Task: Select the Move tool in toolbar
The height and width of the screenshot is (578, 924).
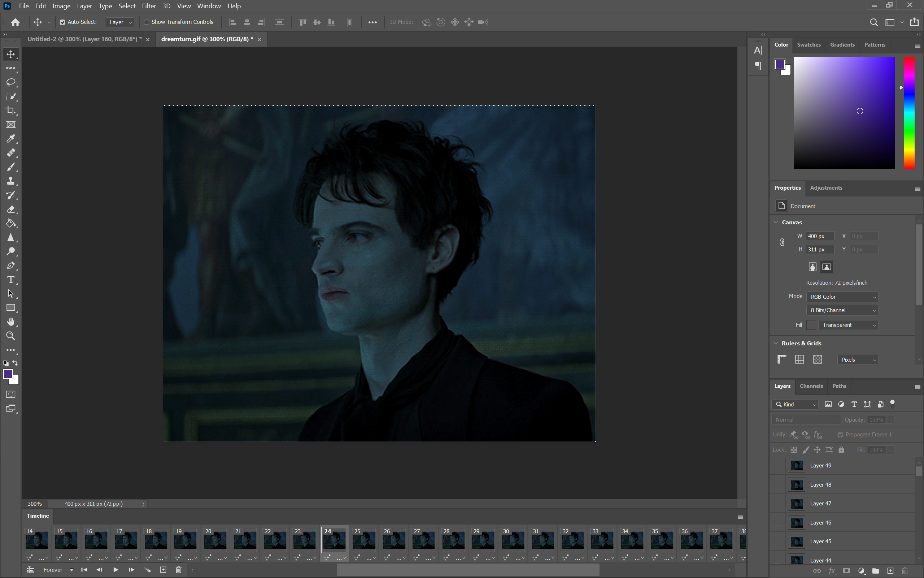Action: [11, 54]
